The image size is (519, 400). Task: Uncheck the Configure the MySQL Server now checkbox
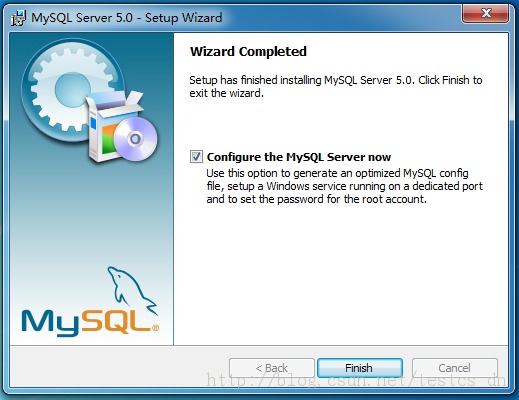coord(196,157)
